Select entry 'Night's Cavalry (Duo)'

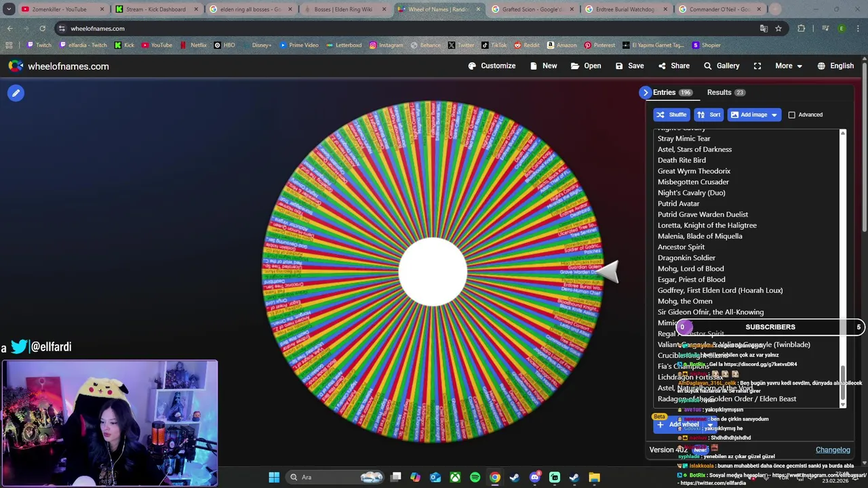pyautogui.click(x=691, y=192)
